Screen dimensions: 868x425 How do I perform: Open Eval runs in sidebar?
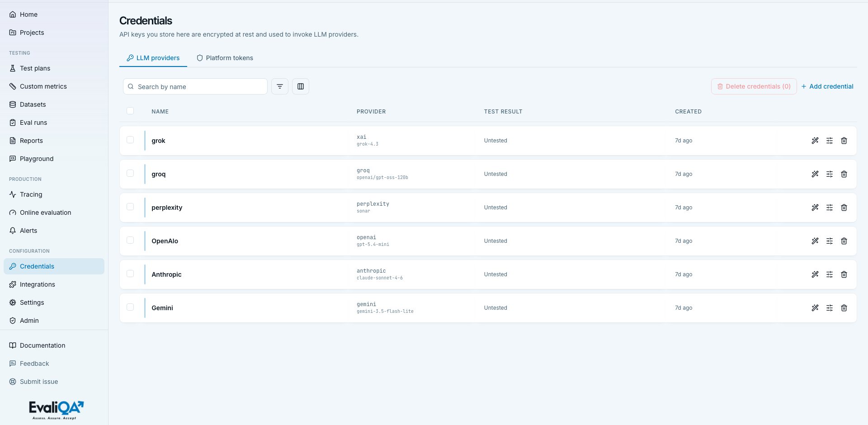(54, 123)
